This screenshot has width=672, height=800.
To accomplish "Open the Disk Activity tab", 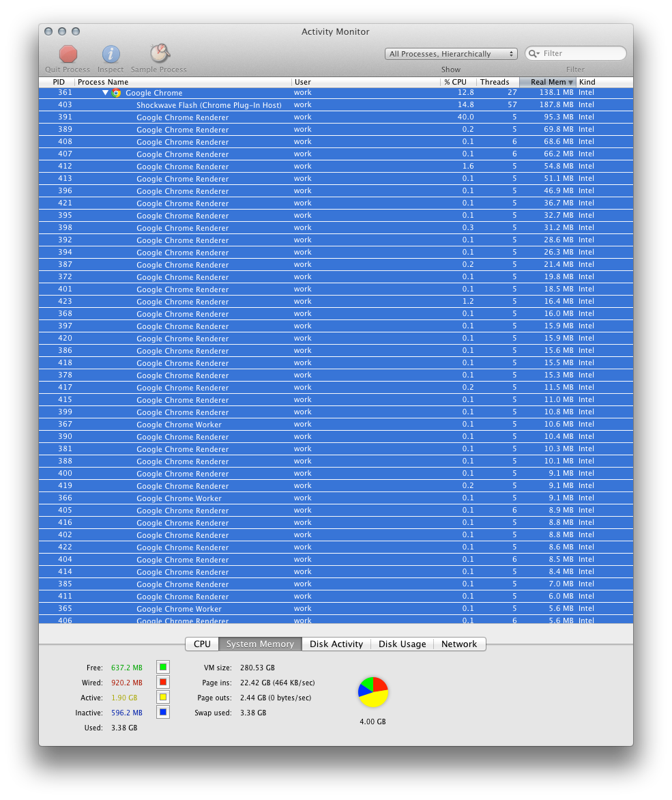I will point(336,644).
